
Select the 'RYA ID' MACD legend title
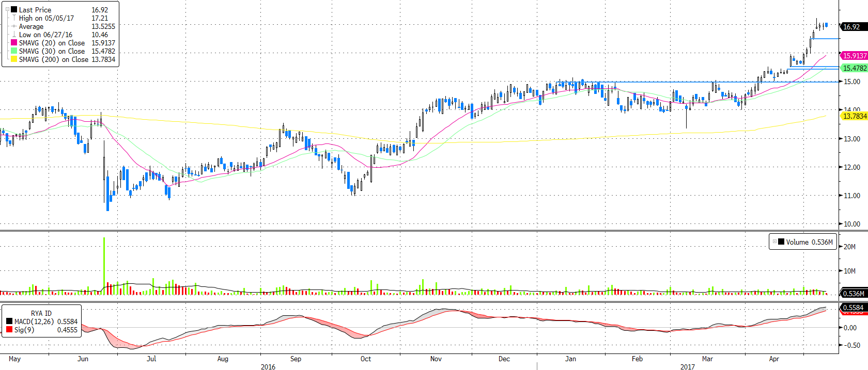[41, 313]
